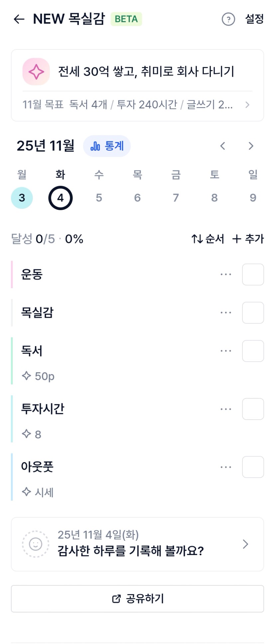This screenshot has width=275, height=644.
Task: Tap the smiley face gratitude icon
Action: [x=36, y=544]
